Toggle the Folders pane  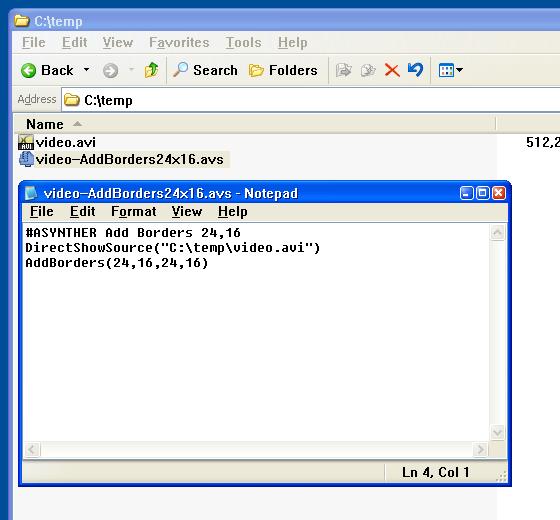(x=283, y=70)
